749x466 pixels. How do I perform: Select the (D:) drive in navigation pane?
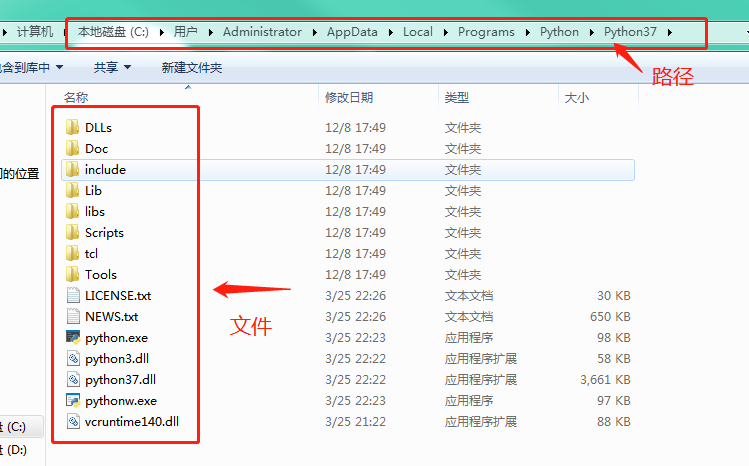[14, 449]
